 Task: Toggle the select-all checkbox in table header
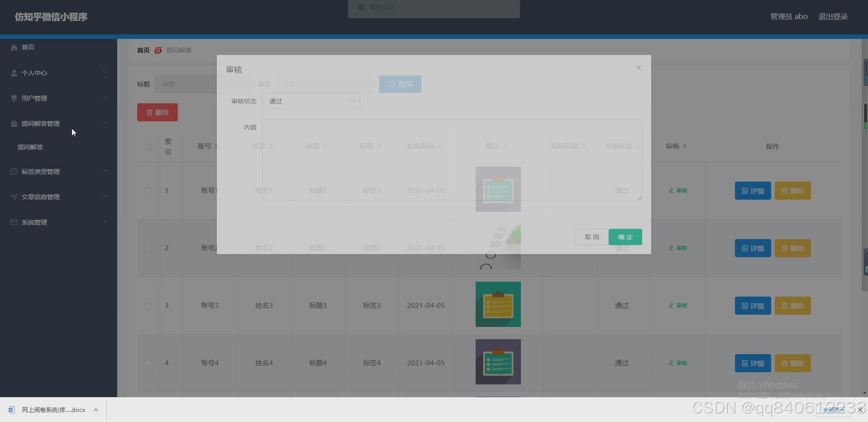[x=149, y=147]
